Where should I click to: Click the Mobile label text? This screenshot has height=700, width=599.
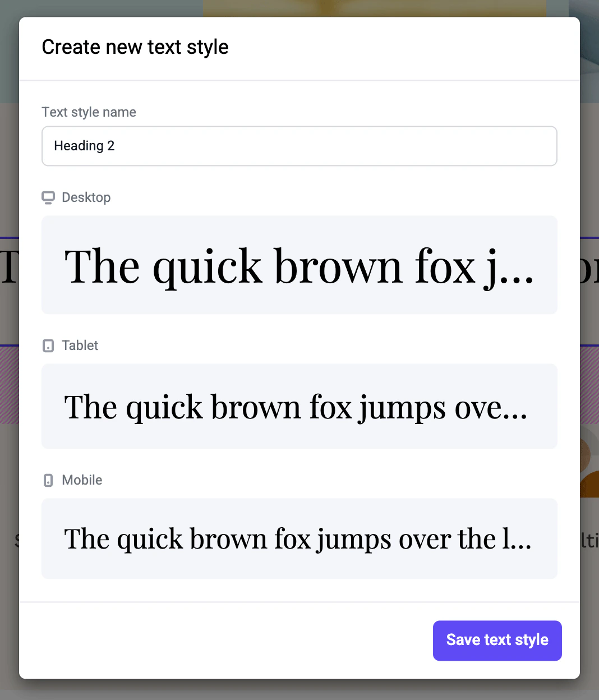(x=82, y=480)
